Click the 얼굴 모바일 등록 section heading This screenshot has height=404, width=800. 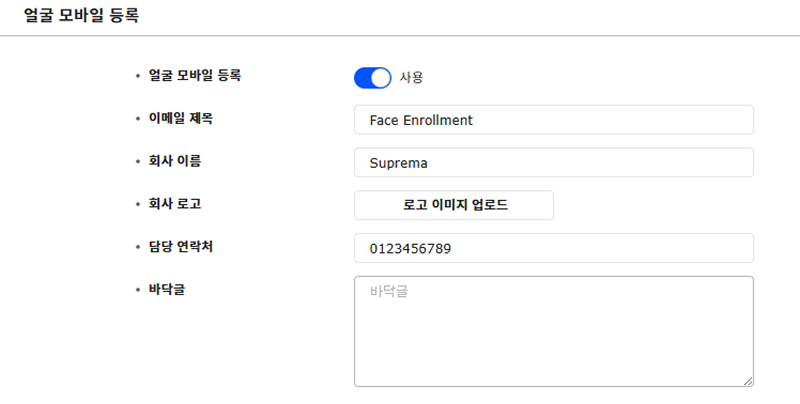[81, 16]
